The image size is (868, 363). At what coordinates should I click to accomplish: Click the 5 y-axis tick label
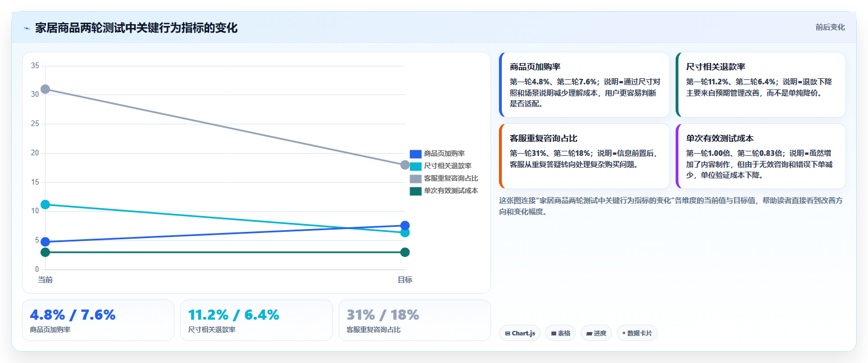(x=37, y=240)
